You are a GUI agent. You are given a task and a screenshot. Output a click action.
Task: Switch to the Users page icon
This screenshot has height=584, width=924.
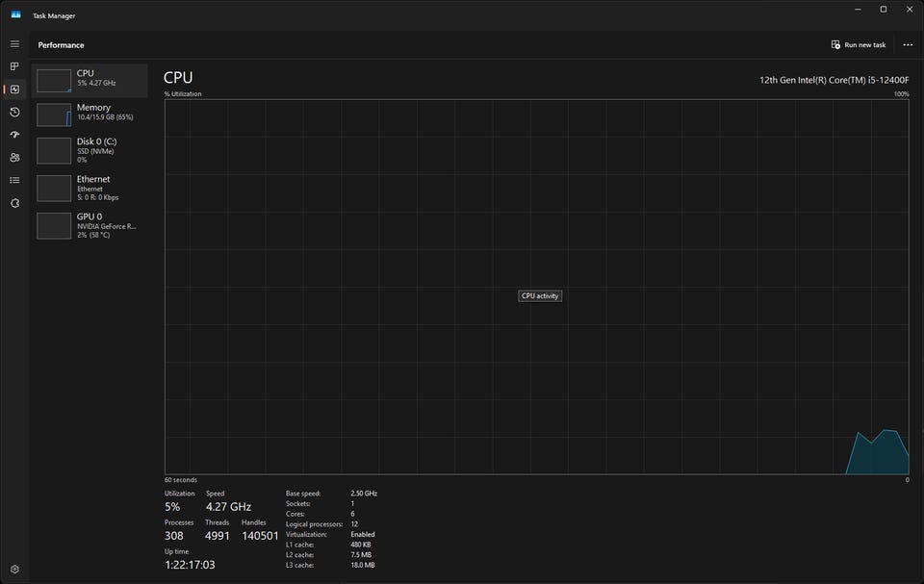(14, 158)
